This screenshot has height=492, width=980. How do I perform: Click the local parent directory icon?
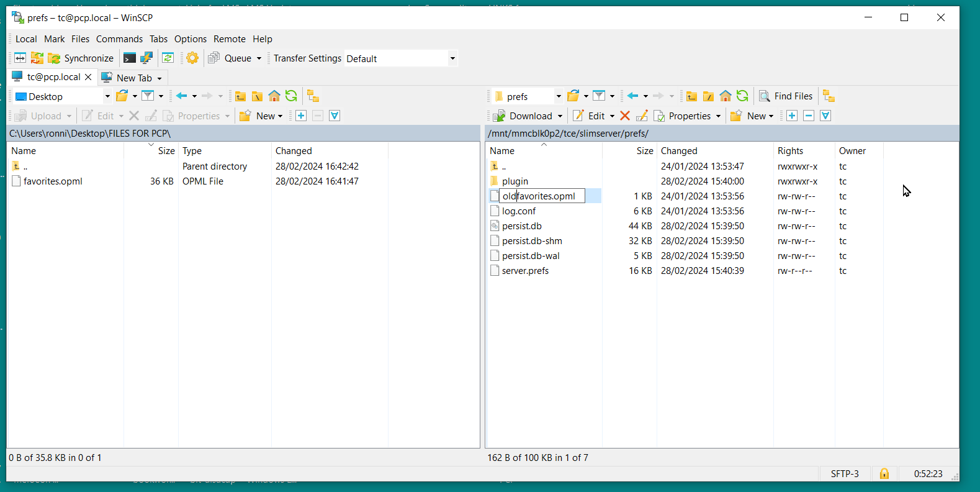pyautogui.click(x=241, y=96)
